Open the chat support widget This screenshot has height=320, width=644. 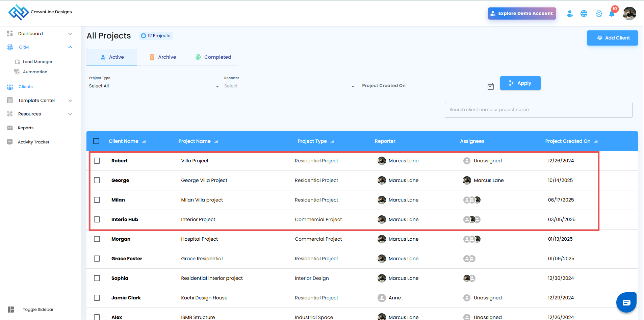coord(626,302)
